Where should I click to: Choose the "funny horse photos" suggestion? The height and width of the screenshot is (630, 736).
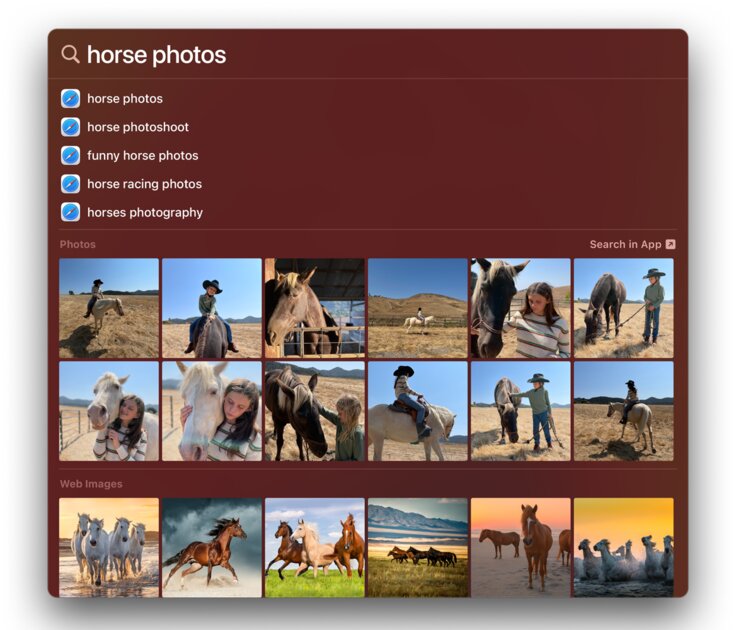coord(143,155)
